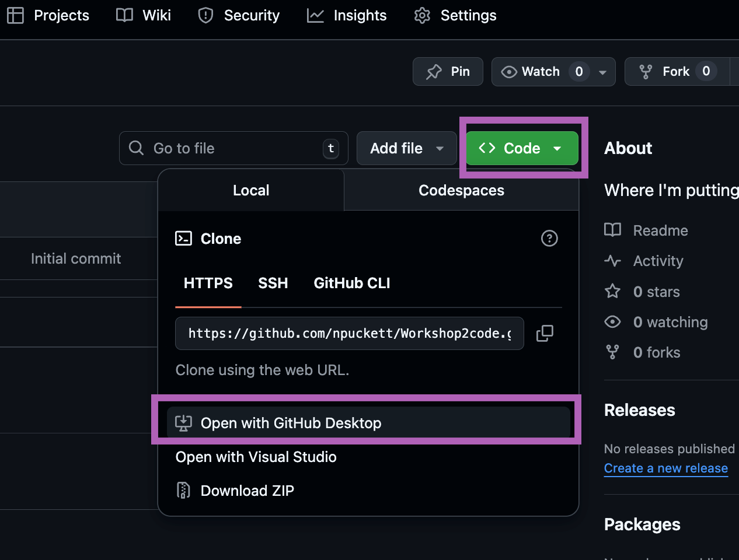
Task: Click the ZIP file icon
Action: click(x=183, y=491)
